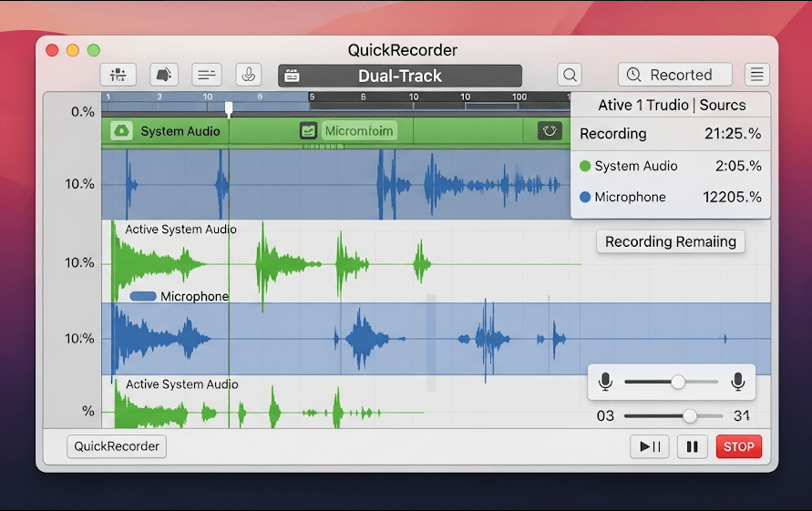Screen dimensions: 812x511
Task: Toggle Microphone source blue dot
Action: click(585, 197)
